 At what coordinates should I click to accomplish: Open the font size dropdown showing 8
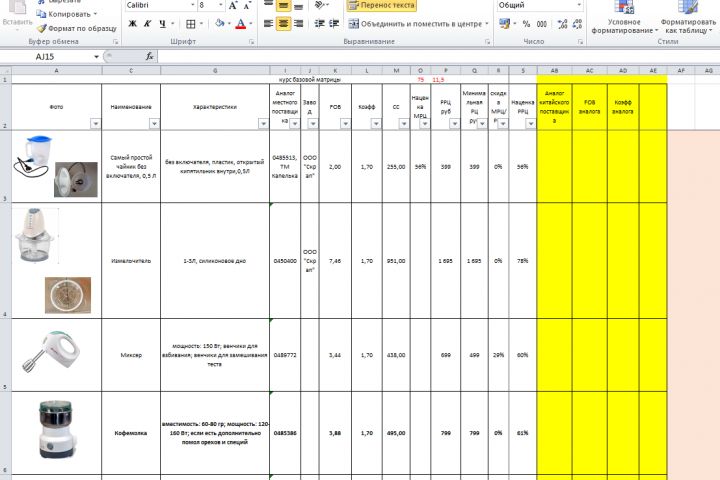coord(220,5)
